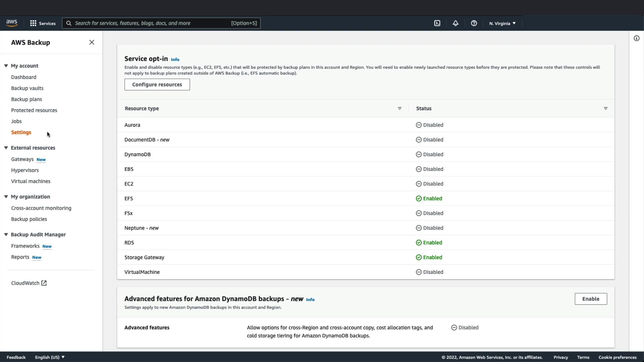Screen dimensions: 644x362
Task: Sort by Status column arrow
Action: click(x=605, y=108)
